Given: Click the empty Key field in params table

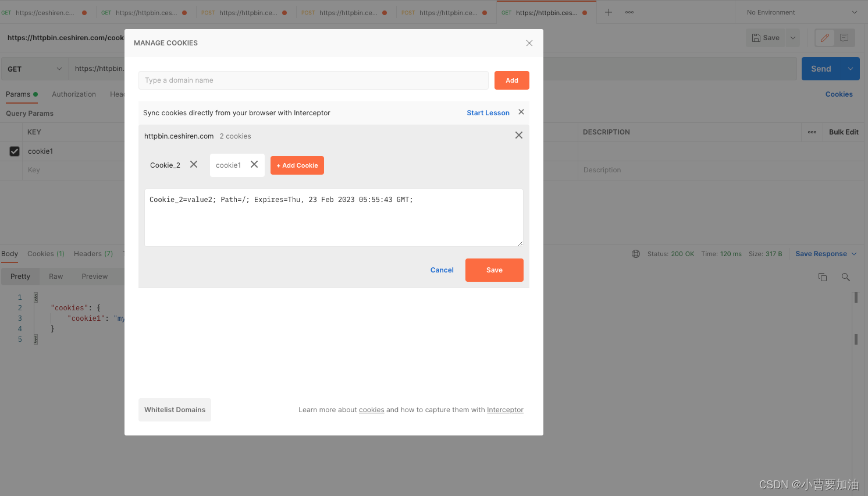Looking at the screenshot, I should [x=73, y=170].
